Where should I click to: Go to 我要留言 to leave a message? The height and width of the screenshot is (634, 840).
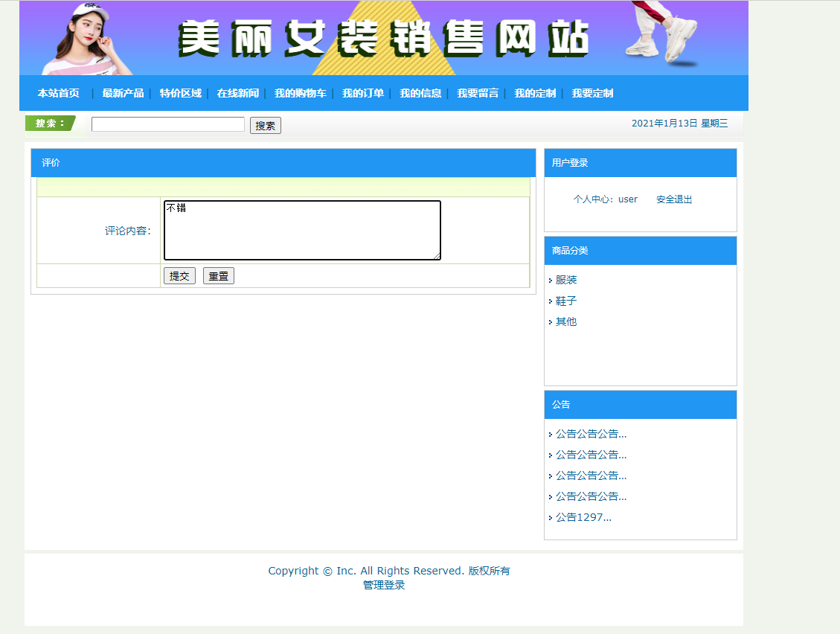pyautogui.click(x=478, y=93)
